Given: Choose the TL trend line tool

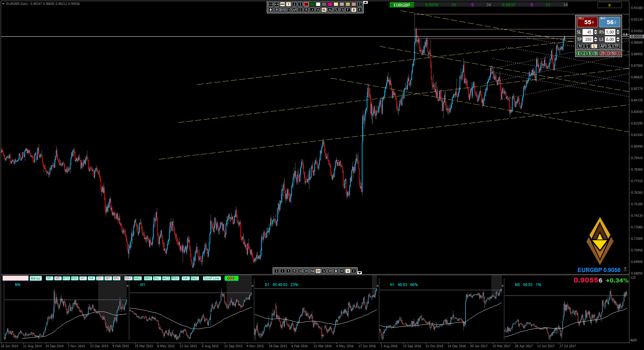Looking at the screenshot, I should [x=336, y=10].
